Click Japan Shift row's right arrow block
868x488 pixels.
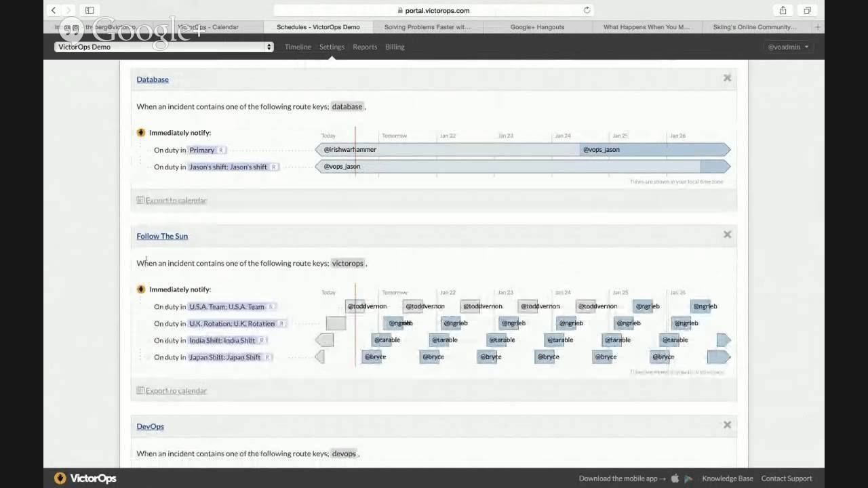tap(719, 357)
